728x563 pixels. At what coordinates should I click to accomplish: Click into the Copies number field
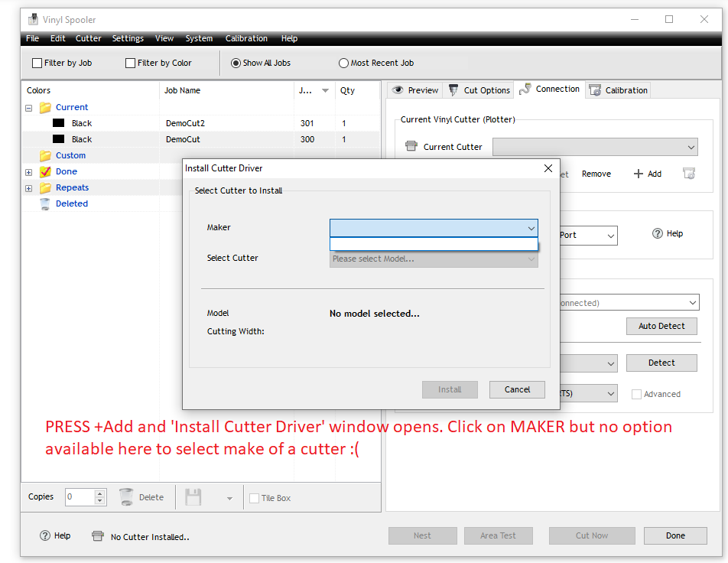80,497
